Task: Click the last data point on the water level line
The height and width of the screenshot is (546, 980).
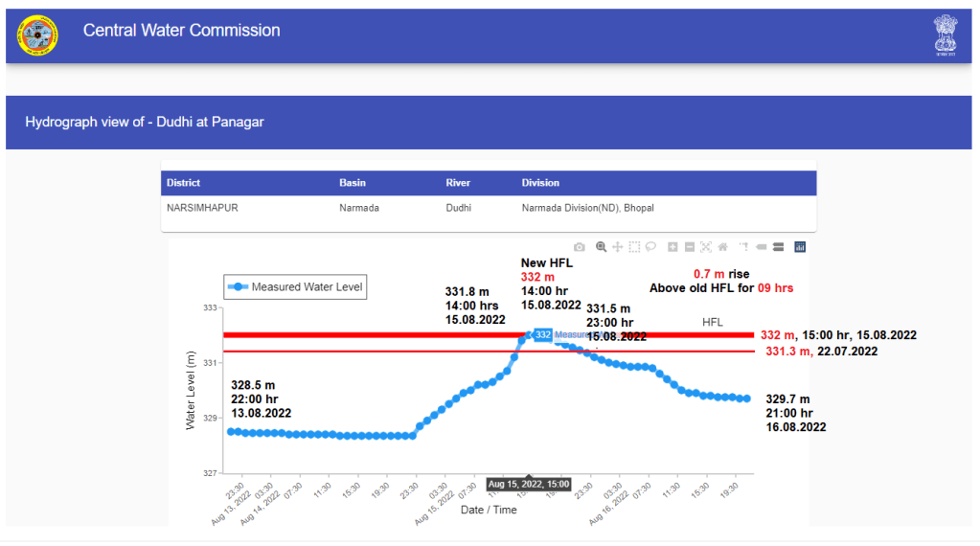Action: tap(746, 398)
